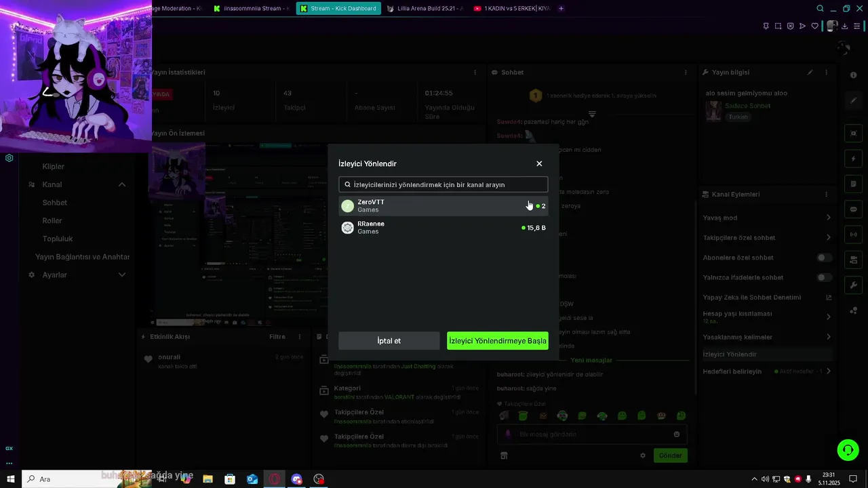Collapse the Kanal section in sidebar

pos(122,184)
